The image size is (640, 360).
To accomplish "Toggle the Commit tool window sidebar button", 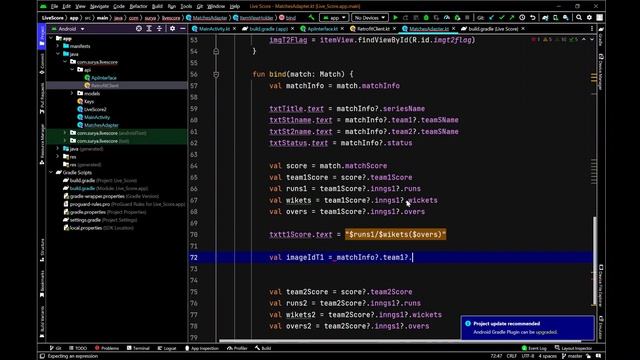I will pyautogui.click(x=42, y=64).
